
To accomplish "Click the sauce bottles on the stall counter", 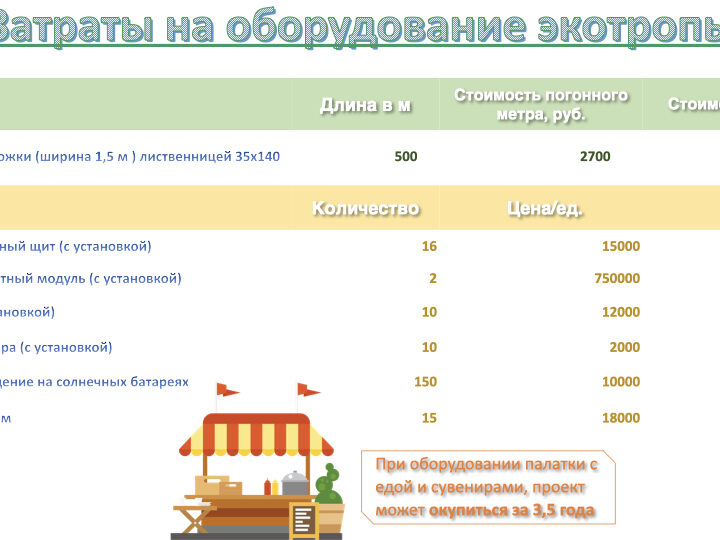I will pyautogui.click(x=271, y=487).
